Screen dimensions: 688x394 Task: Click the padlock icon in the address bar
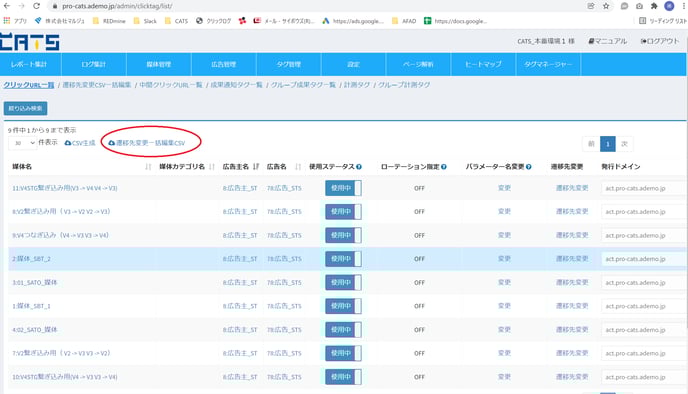point(54,6)
